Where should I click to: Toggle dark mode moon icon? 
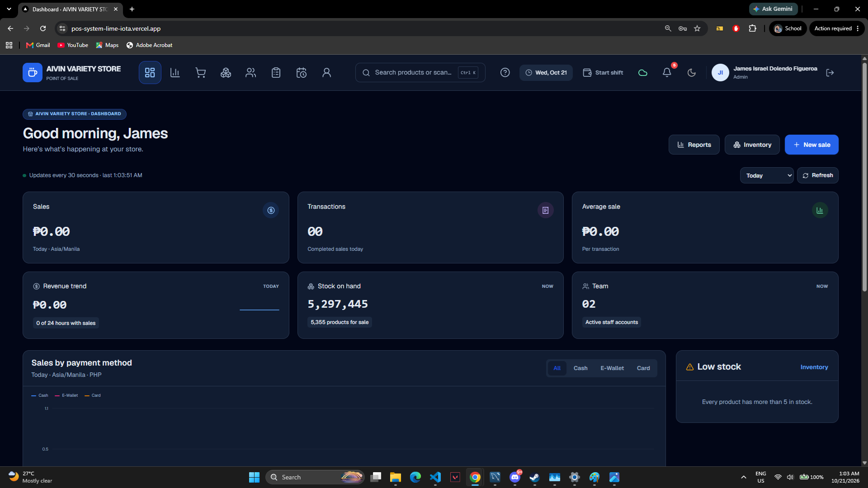[692, 72]
